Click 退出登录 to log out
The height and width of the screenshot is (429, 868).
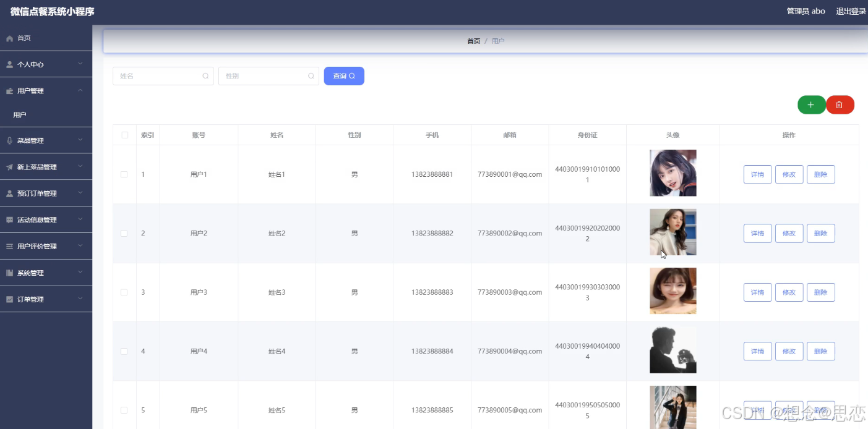851,11
